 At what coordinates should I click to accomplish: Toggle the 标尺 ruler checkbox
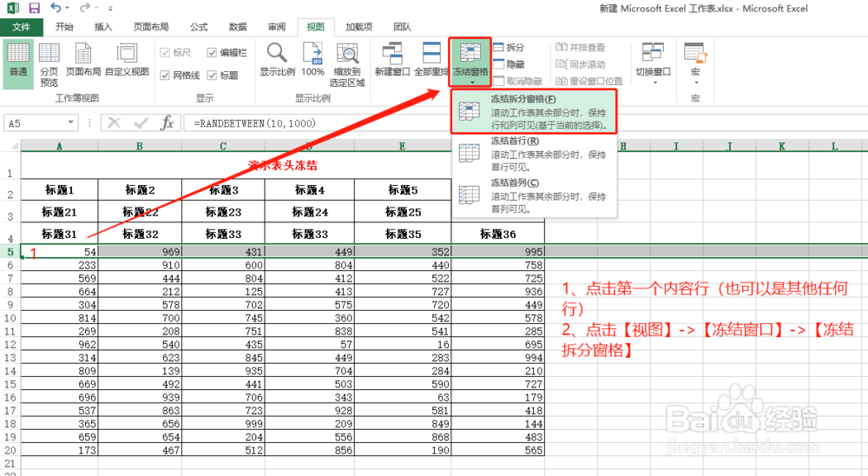pos(164,53)
